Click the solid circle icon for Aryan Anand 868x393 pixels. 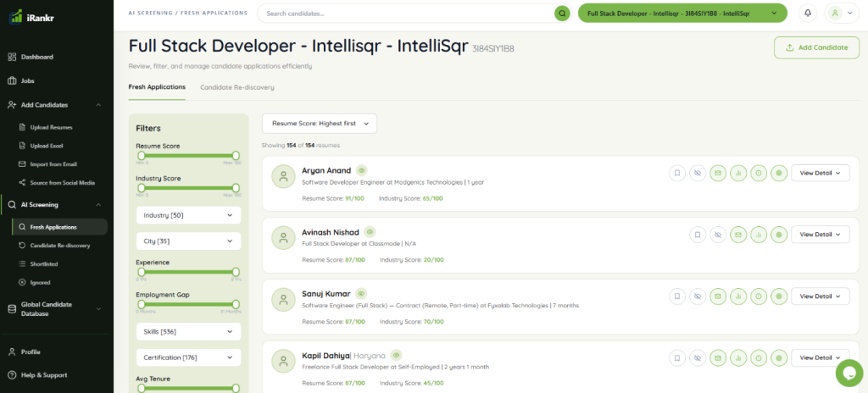tap(779, 173)
